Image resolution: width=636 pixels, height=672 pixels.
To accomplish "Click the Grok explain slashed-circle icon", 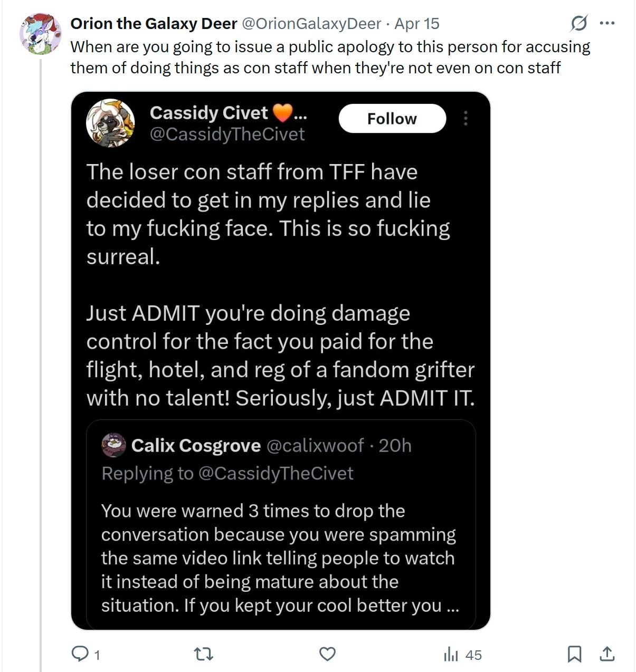I will (579, 23).
